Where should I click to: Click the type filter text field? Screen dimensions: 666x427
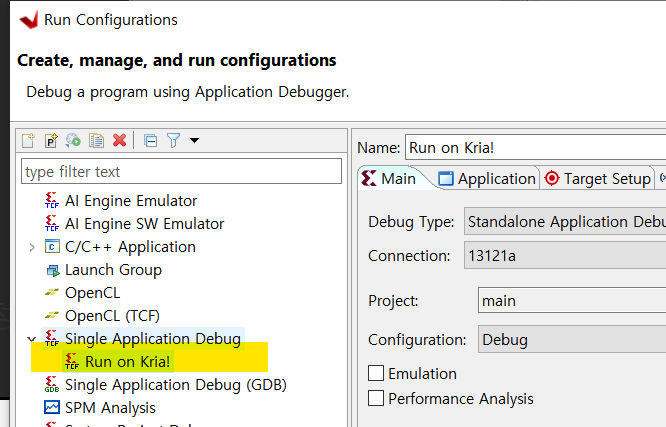(x=181, y=172)
